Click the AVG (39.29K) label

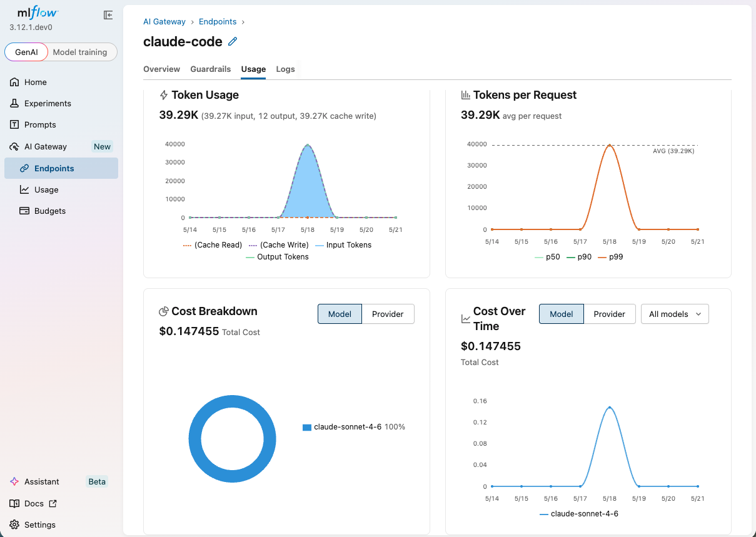(673, 151)
